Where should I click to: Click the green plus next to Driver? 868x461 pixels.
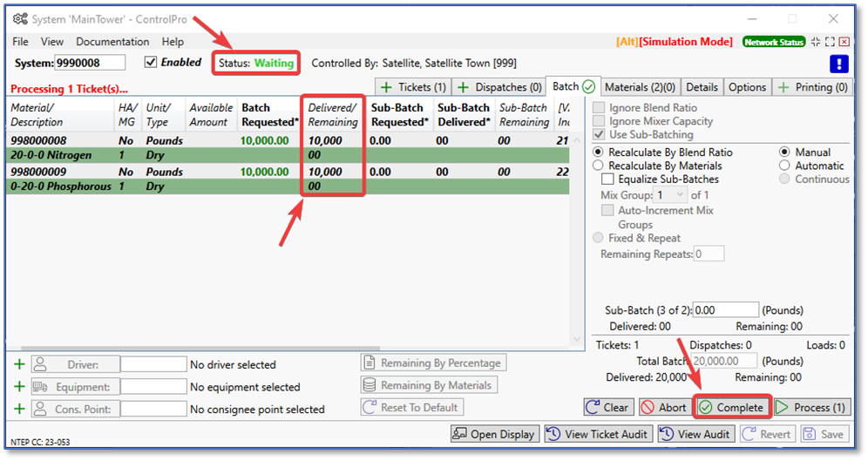19,364
